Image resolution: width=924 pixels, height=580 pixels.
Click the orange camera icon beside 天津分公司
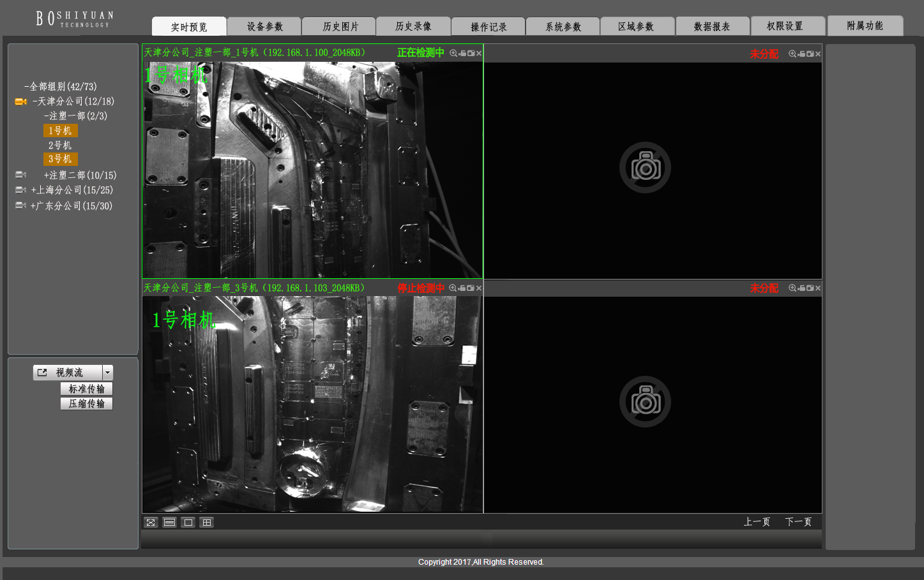coord(20,101)
